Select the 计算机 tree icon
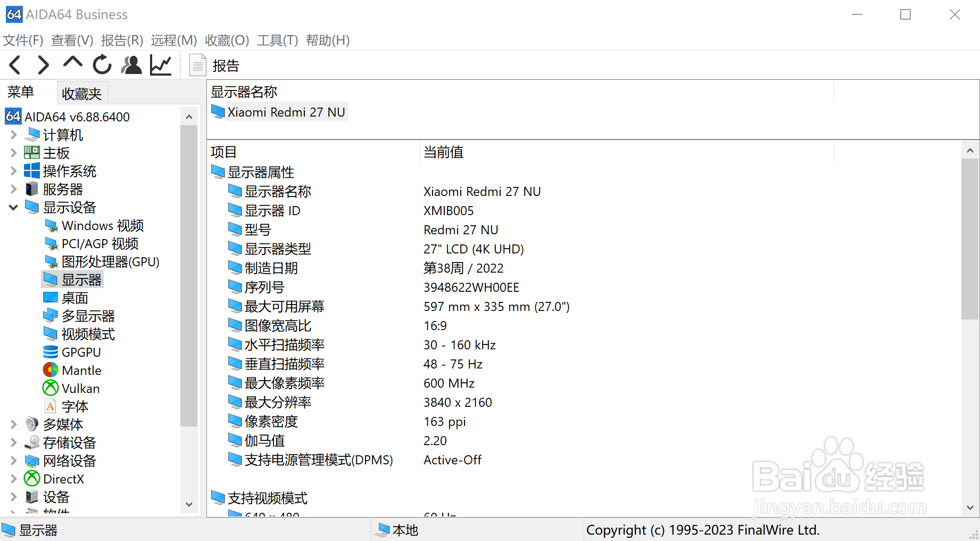980x541 pixels. (32, 135)
